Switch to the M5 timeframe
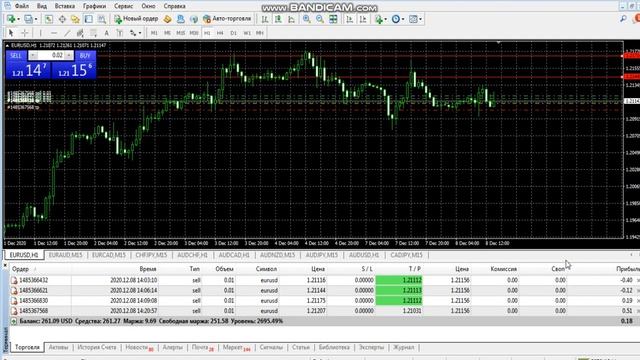 (167, 33)
